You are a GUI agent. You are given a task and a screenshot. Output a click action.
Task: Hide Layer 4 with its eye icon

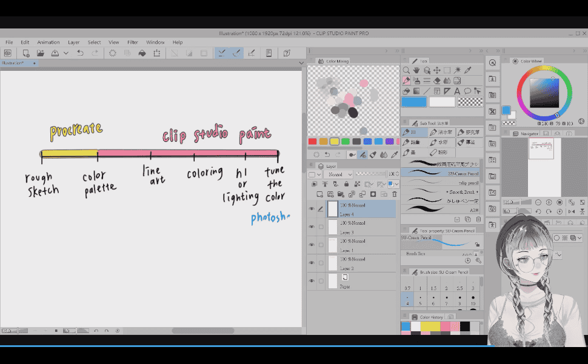pyautogui.click(x=312, y=209)
